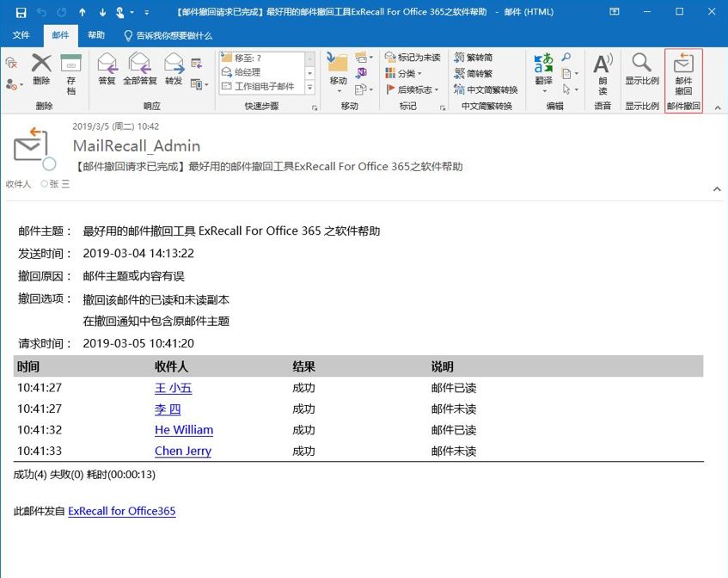Go to next item down arrow
This screenshot has width=728, height=578.
click(102, 13)
